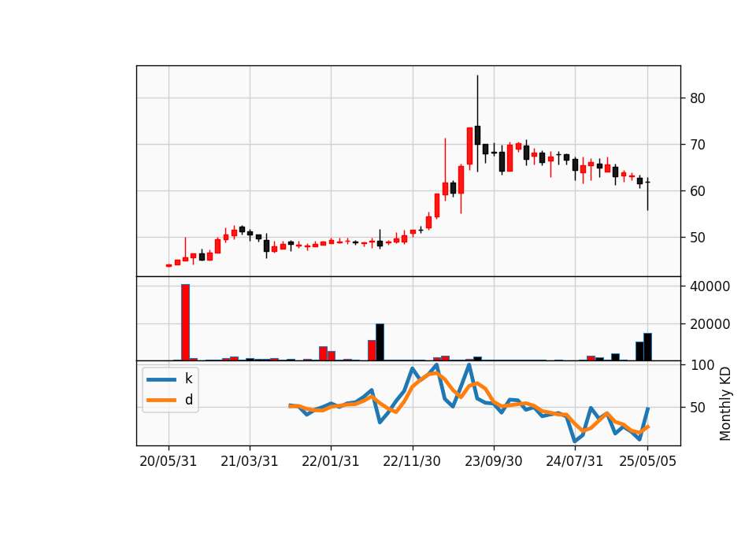Click the KD axis value 100
Viewport: 756px width, 543px height.
(x=702, y=365)
